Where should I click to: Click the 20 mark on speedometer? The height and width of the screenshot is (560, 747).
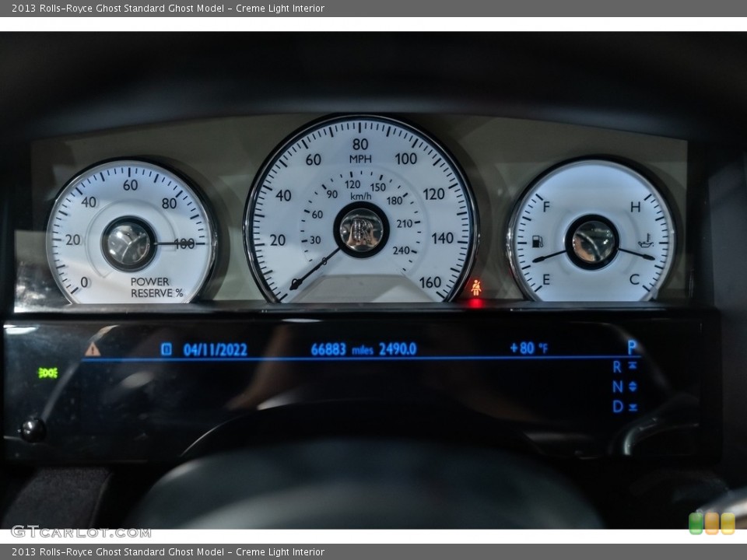pos(278,240)
